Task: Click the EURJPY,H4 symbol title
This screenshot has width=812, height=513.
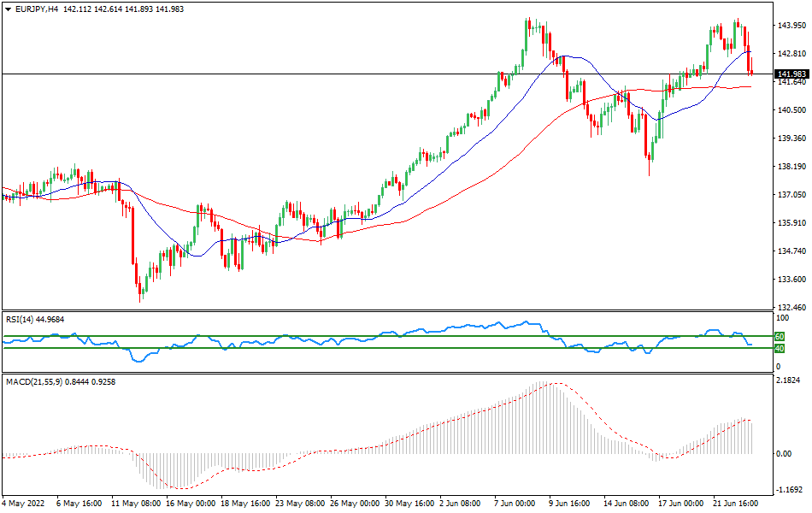Action: tap(34, 9)
